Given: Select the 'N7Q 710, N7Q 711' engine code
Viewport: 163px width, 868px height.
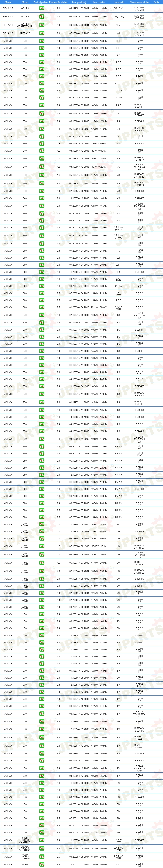Looking at the screenshot, I should [139, 33].
